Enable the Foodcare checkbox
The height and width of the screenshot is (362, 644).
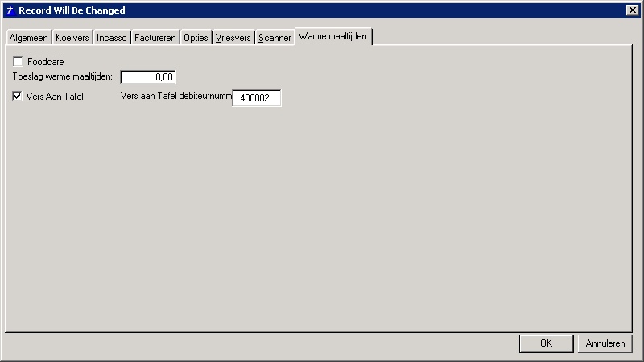(x=18, y=62)
